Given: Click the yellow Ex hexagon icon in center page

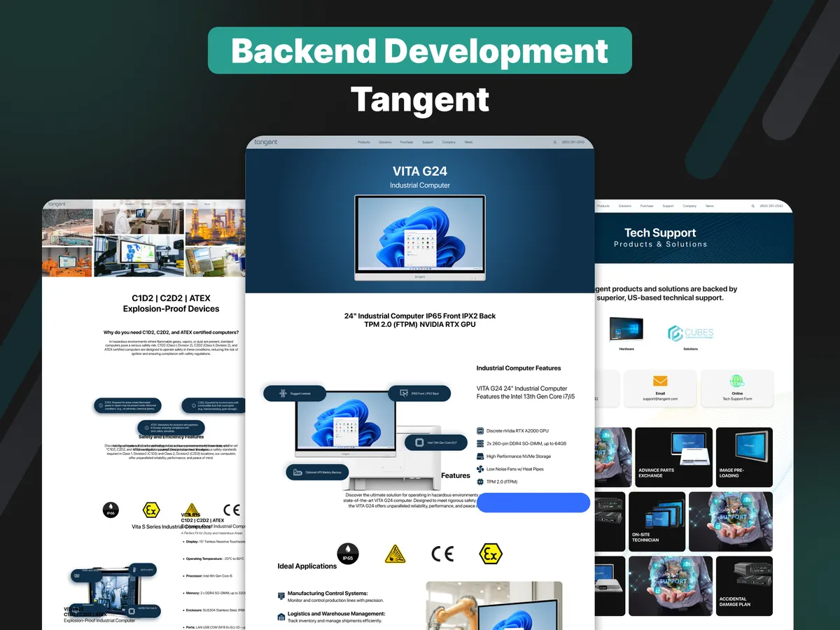Looking at the screenshot, I should pyautogui.click(x=490, y=554).
